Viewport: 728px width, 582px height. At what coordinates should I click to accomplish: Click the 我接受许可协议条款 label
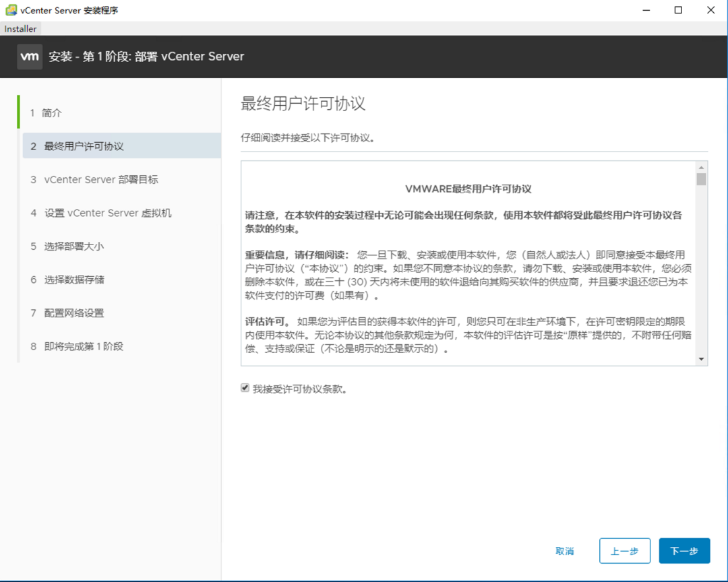click(300, 389)
